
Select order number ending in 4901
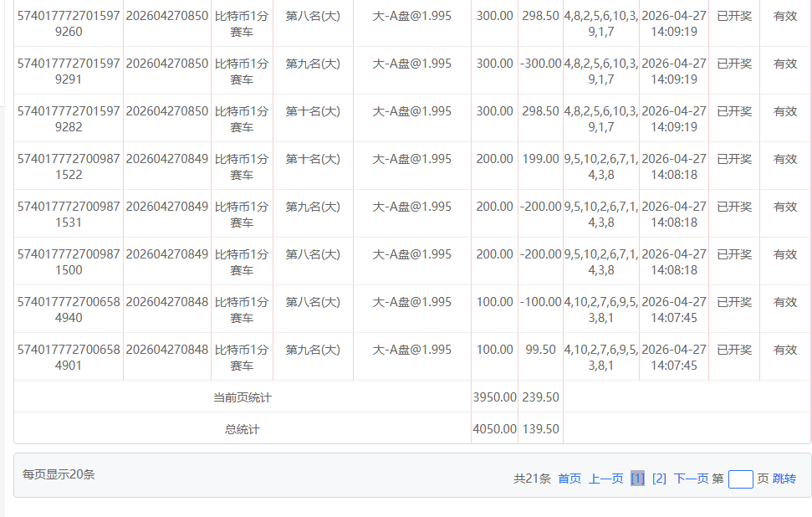(x=69, y=357)
